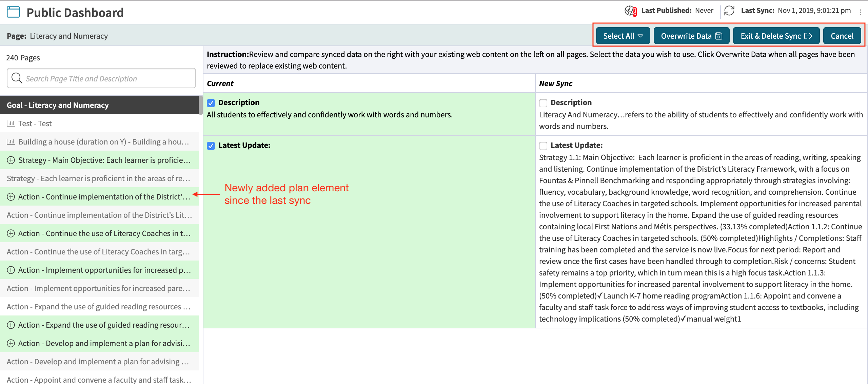Click the Search Page Title and Description field

point(101,78)
